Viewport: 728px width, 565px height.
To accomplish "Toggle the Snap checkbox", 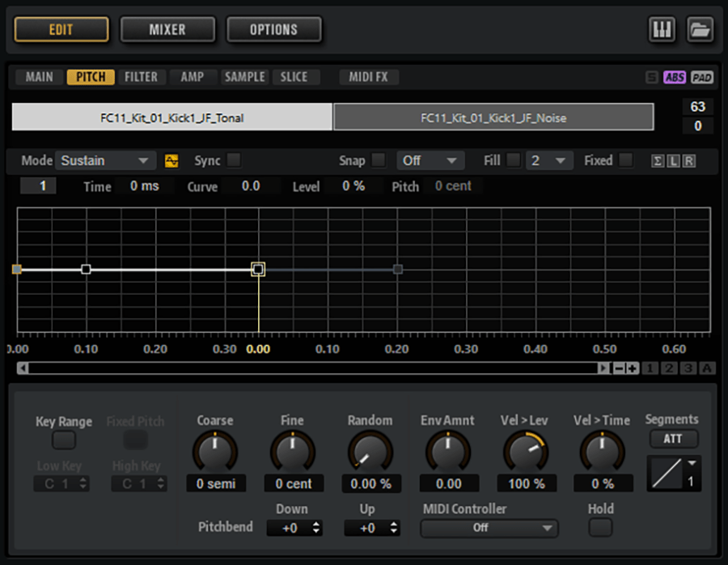I will point(378,160).
